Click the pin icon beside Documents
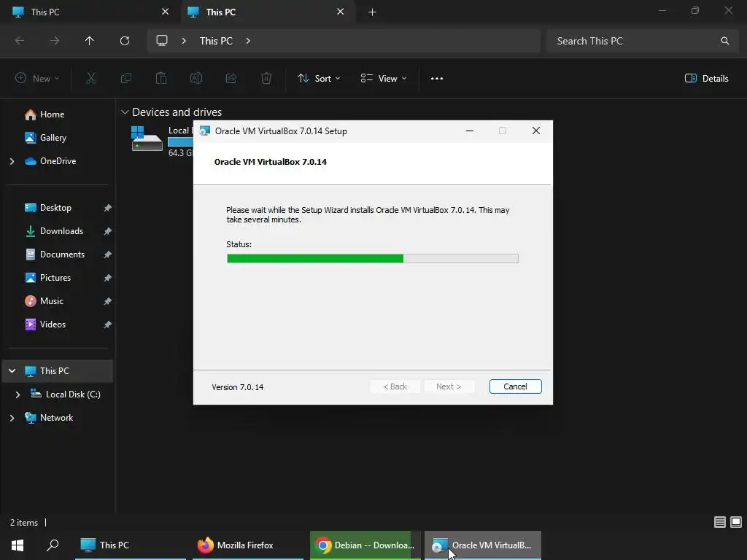This screenshot has height=560, width=747. coord(108,254)
